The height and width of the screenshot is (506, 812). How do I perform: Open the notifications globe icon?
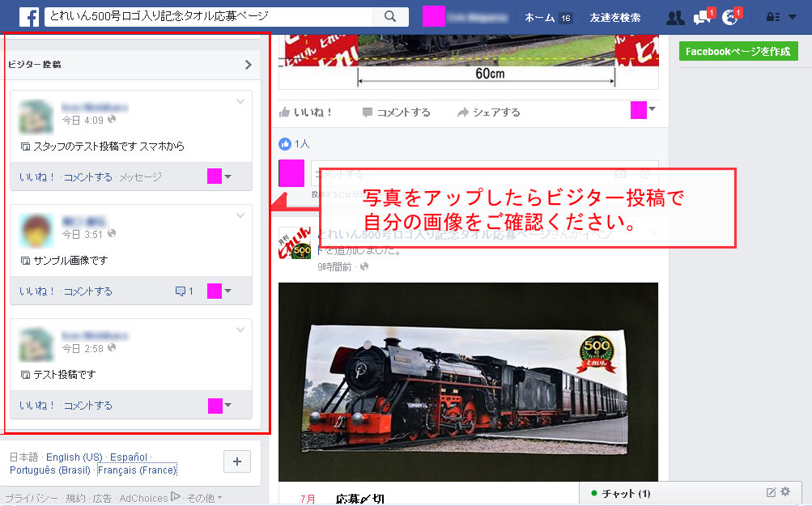point(729,18)
